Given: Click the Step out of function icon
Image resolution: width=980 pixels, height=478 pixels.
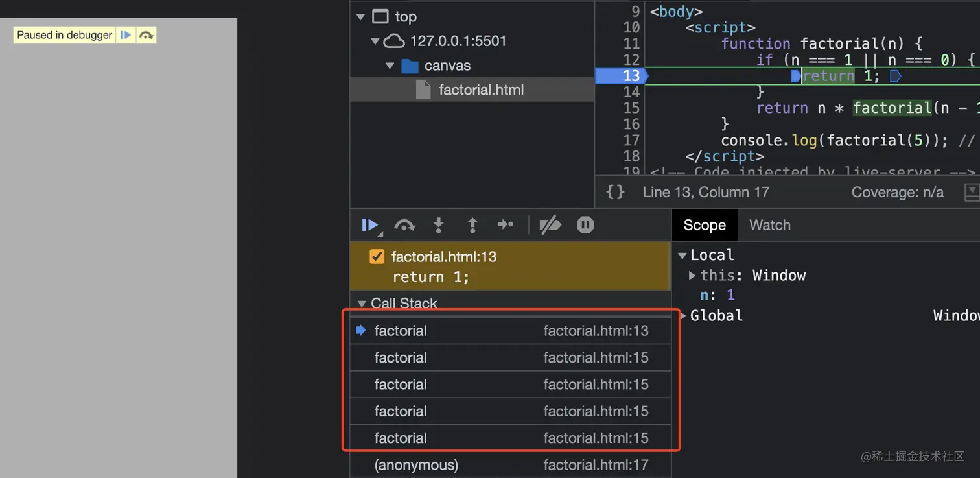Looking at the screenshot, I should coord(472,225).
